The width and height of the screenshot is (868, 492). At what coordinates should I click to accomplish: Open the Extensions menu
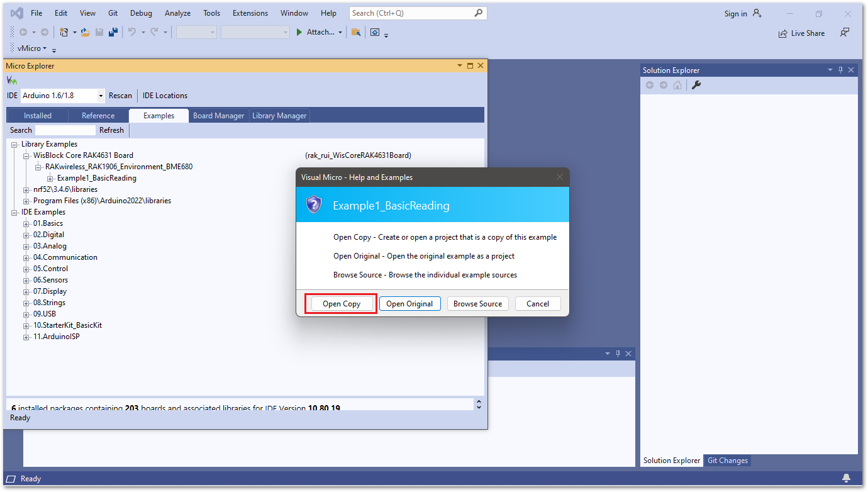(250, 13)
